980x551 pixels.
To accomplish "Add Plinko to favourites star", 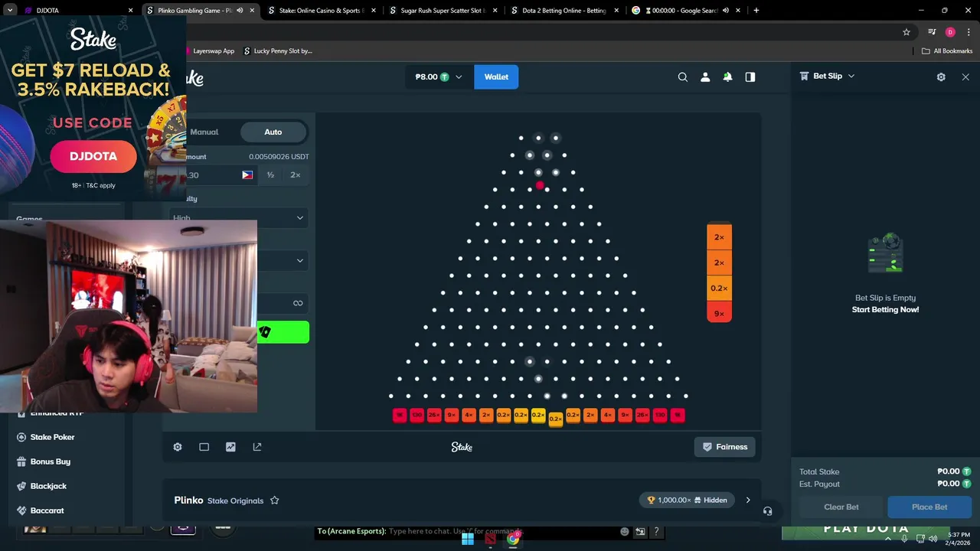I will click(274, 500).
